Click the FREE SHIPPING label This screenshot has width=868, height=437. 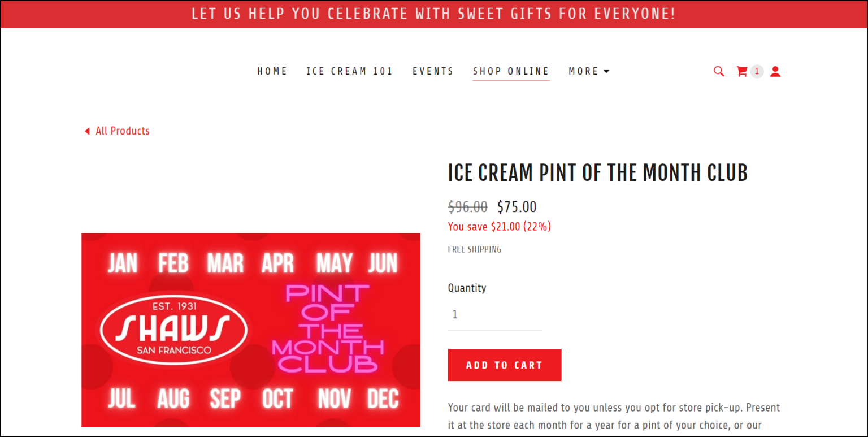coord(474,249)
